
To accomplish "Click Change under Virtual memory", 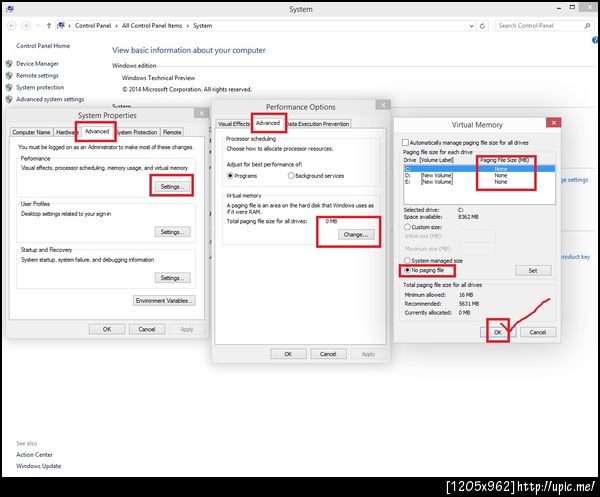I will pos(356,235).
